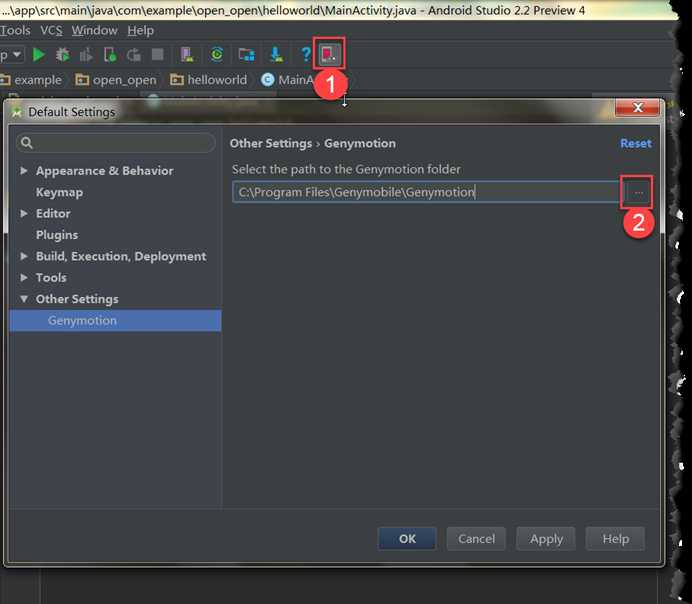This screenshot has height=604, width=692.
Task: Select the open_open breadcrumb folder
Action: click(116, 80)
